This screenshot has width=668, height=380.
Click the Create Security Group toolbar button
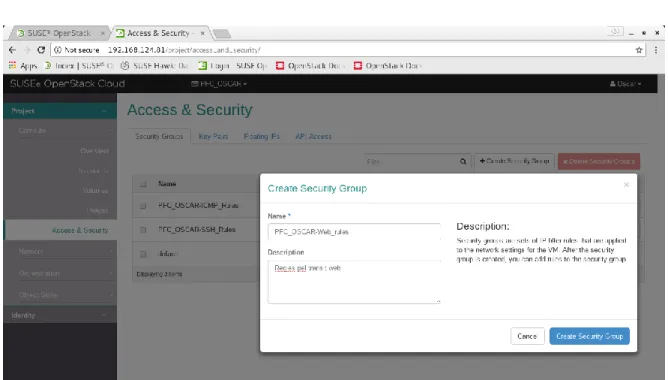[514, 161]
